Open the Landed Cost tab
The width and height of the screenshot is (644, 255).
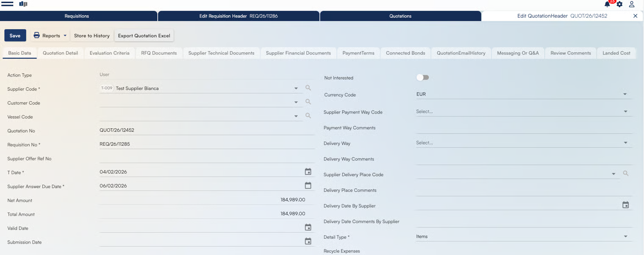click(616, 53)
